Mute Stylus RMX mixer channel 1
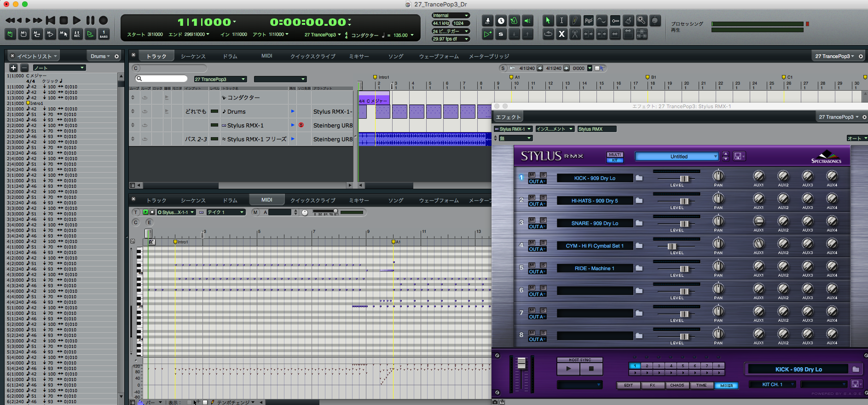868x405 pixels. tap(532, 175)
